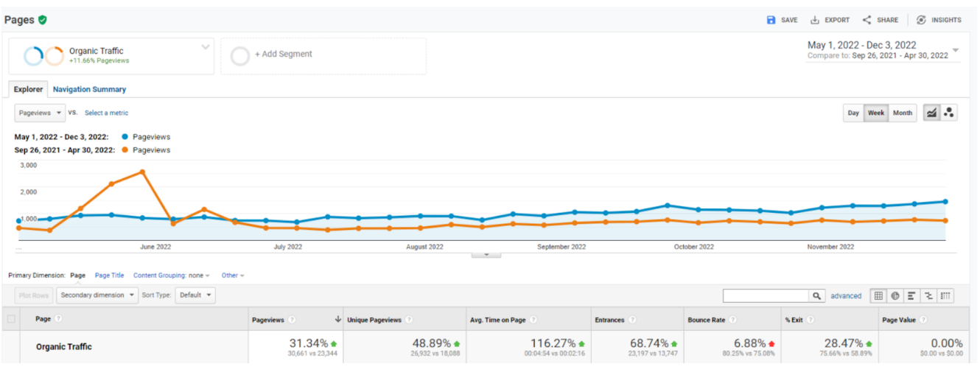This screenshot has height=372, width=980.
Task: Click the advanced filter link
Action: point(846,295)
